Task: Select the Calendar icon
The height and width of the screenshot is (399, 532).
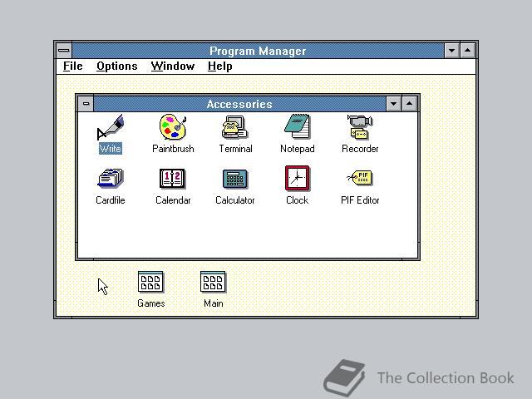Action: pos(172,178)
